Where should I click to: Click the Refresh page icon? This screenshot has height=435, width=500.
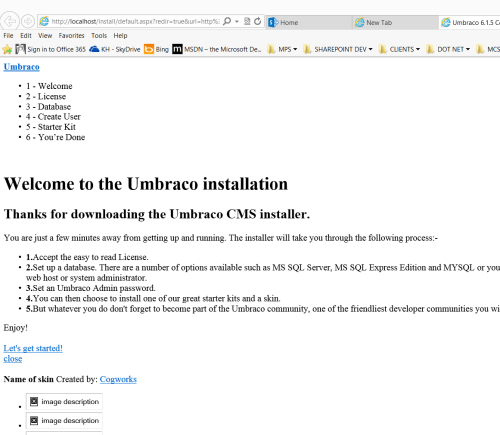(257, 21)
